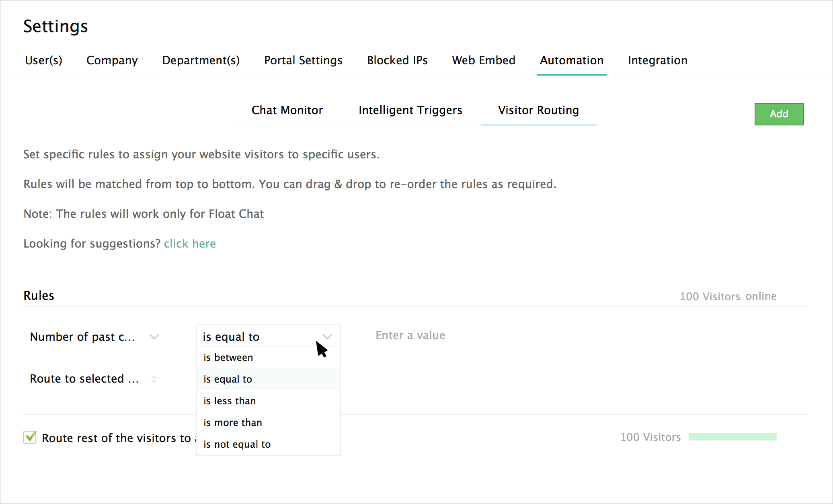
Task: Open the Web Embed tab
Action: (x=483, y=60)
